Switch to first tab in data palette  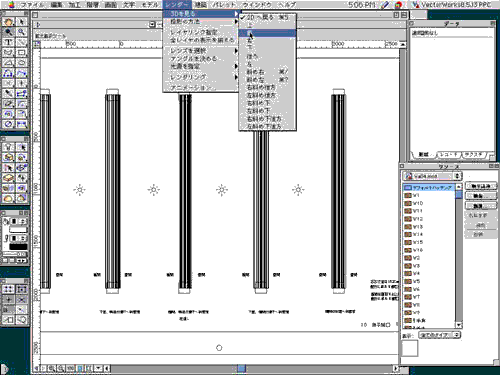pos(424,155)
